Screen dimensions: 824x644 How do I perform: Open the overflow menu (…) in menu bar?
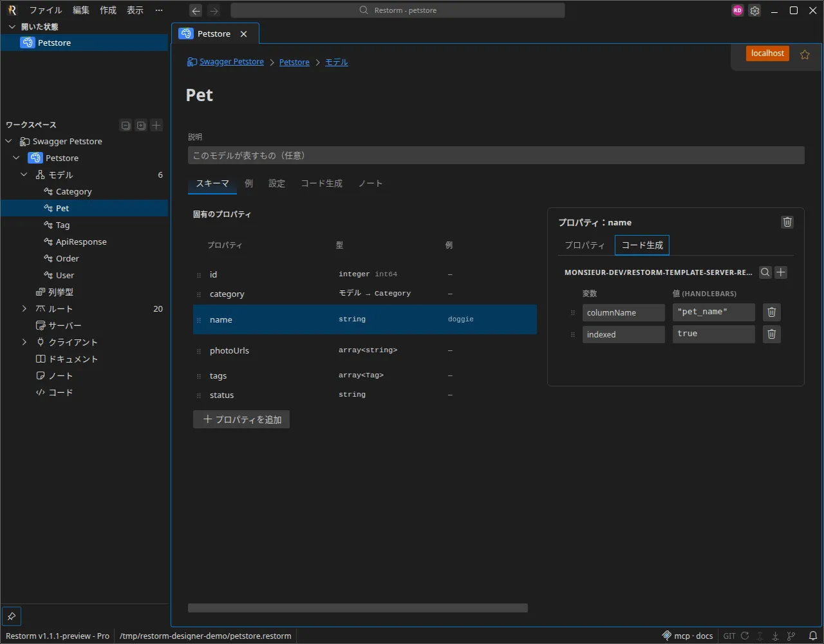(x=160, y=10)
